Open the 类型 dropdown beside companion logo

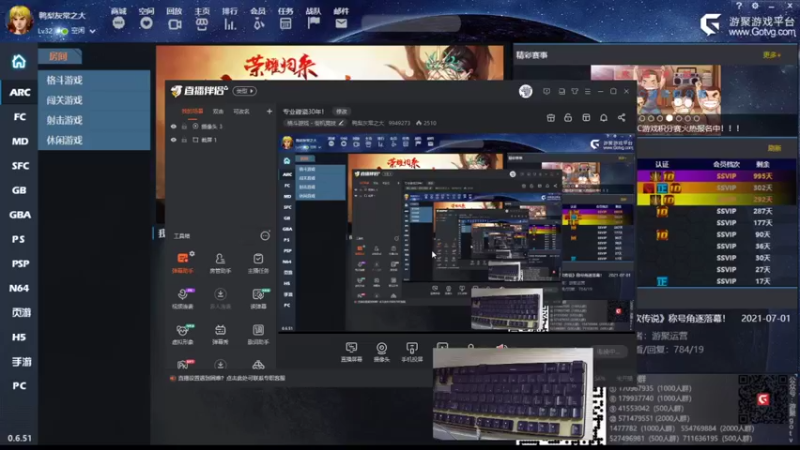pos(244,91)
